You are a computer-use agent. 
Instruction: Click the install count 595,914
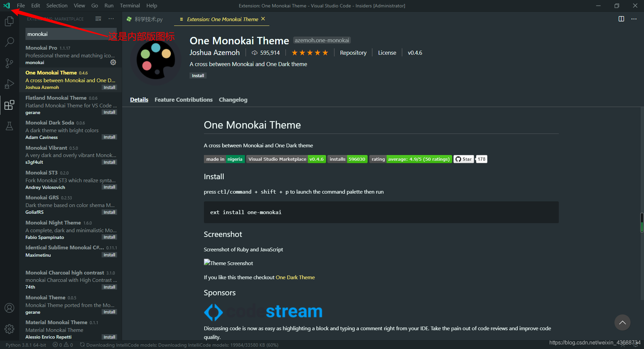(x=266, y=53)
